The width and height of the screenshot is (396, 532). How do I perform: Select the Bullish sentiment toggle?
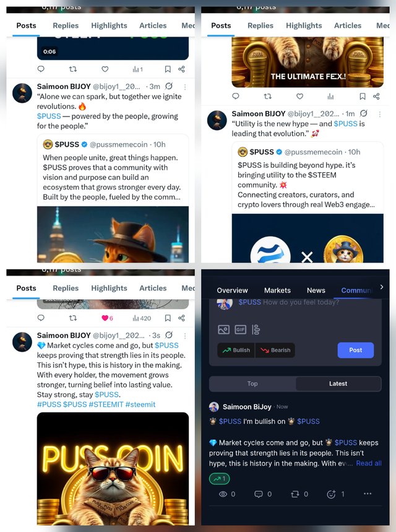(236, 350)
